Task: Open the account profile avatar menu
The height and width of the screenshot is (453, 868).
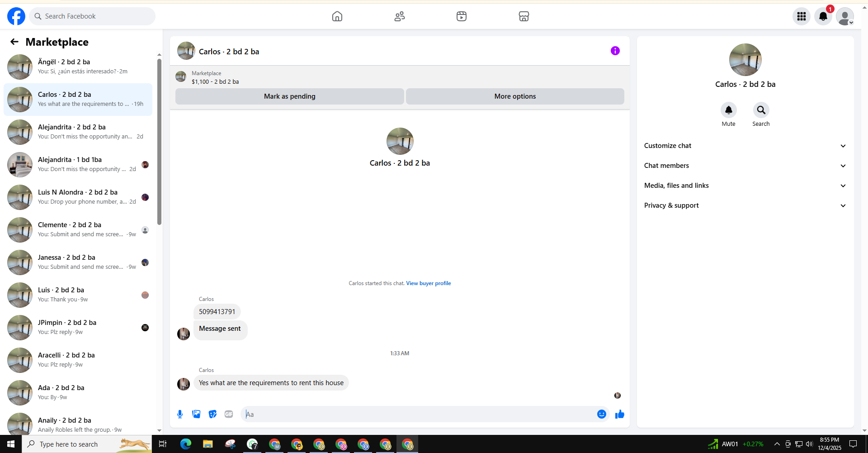Action: [844, 16]
